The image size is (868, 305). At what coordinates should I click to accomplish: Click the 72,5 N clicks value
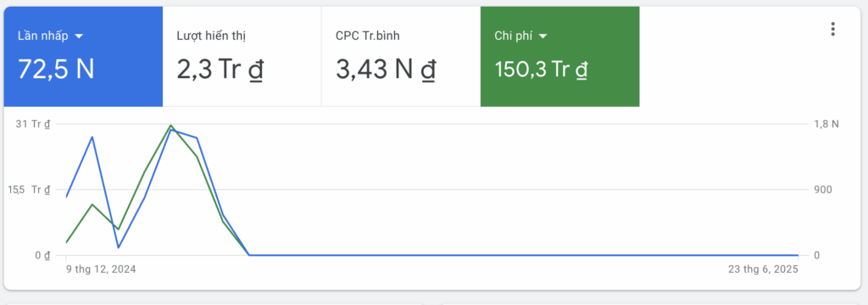[56, 69]
